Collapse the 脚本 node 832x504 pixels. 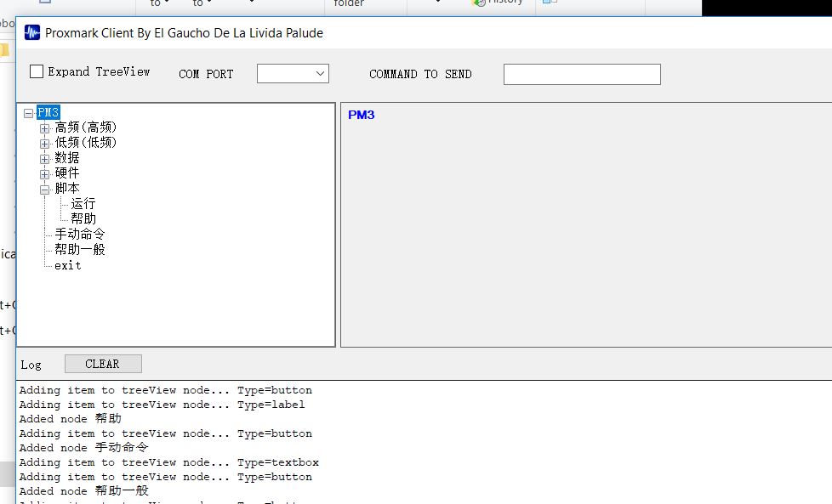44,190
